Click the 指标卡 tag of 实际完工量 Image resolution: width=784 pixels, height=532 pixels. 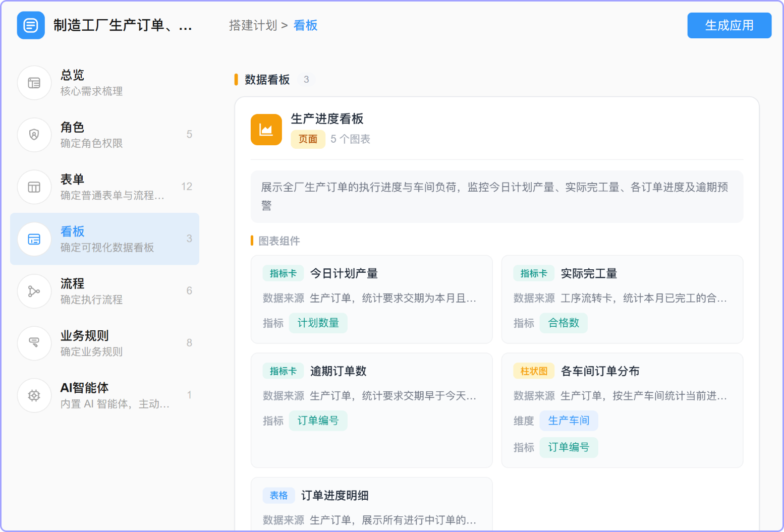534,273
